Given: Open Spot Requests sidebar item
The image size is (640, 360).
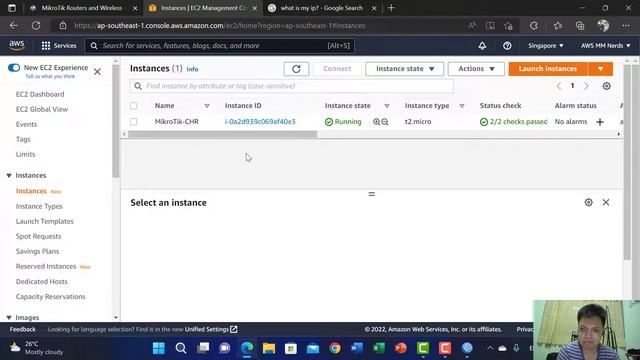Looking at the screenshot, I should coord(38,236).
